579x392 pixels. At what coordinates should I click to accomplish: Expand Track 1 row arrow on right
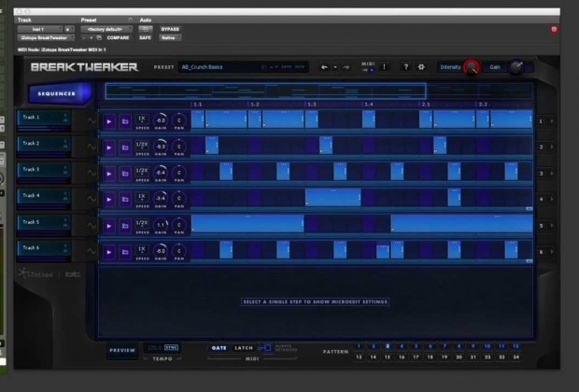point(552,121)
